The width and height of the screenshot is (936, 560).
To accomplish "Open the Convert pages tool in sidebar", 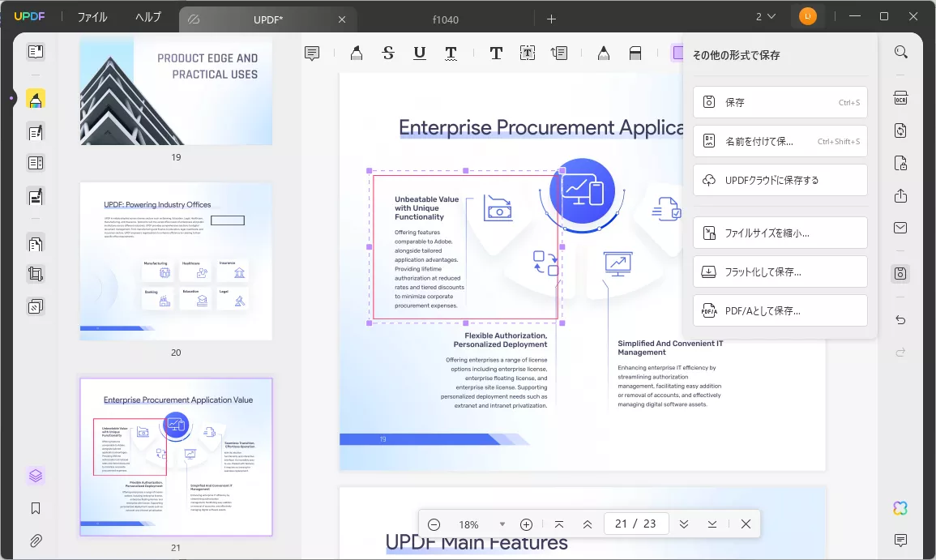I will (35, 244).
